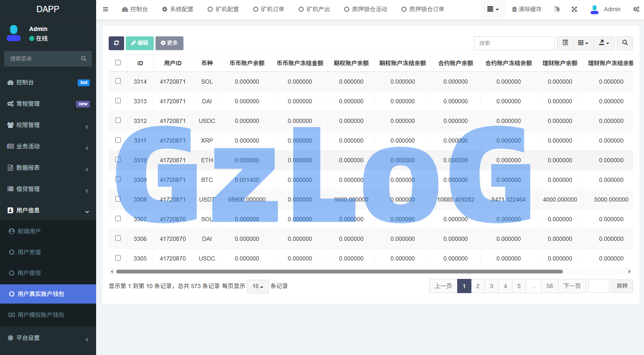Viewport: 644px width, 355px height.
Task: Click the gear settings icon top right
Action: [636, 9]
